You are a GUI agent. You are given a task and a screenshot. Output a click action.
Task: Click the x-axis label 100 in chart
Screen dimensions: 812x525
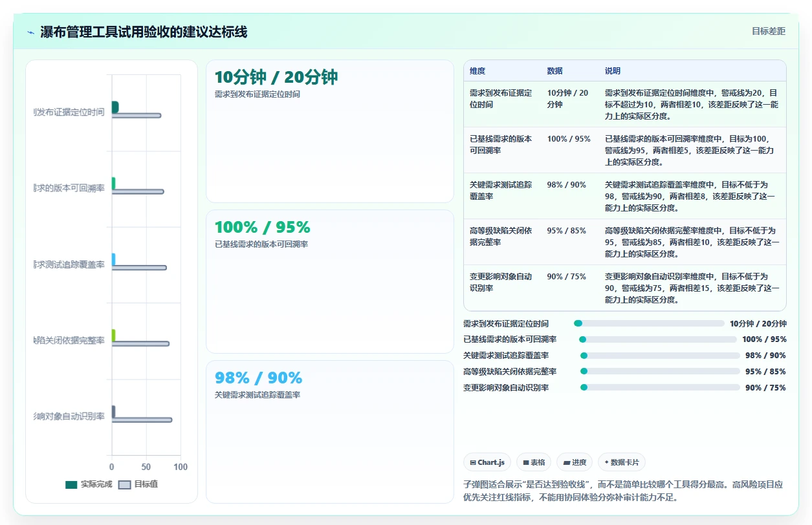click(181, 467)
